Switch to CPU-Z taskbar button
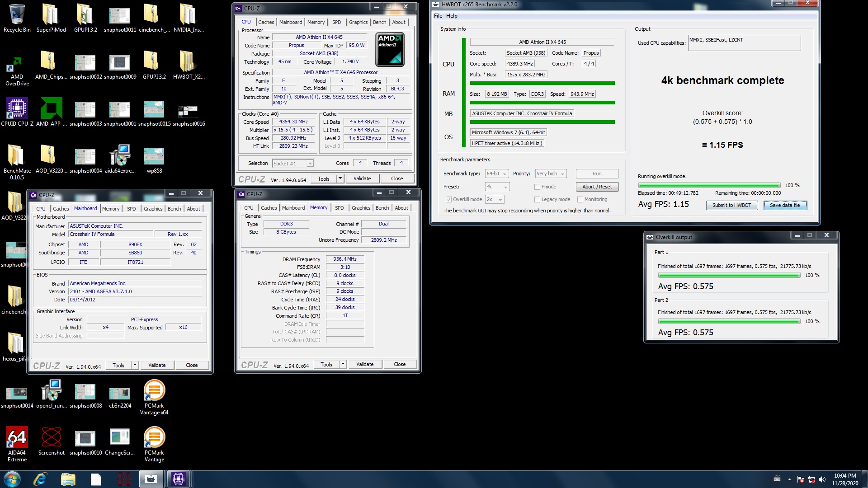 tap(179, 479)
